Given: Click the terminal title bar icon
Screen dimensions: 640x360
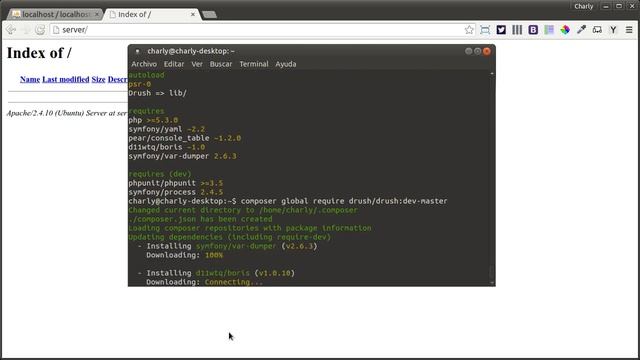Looking at the screenshot, I should point(138,51).
